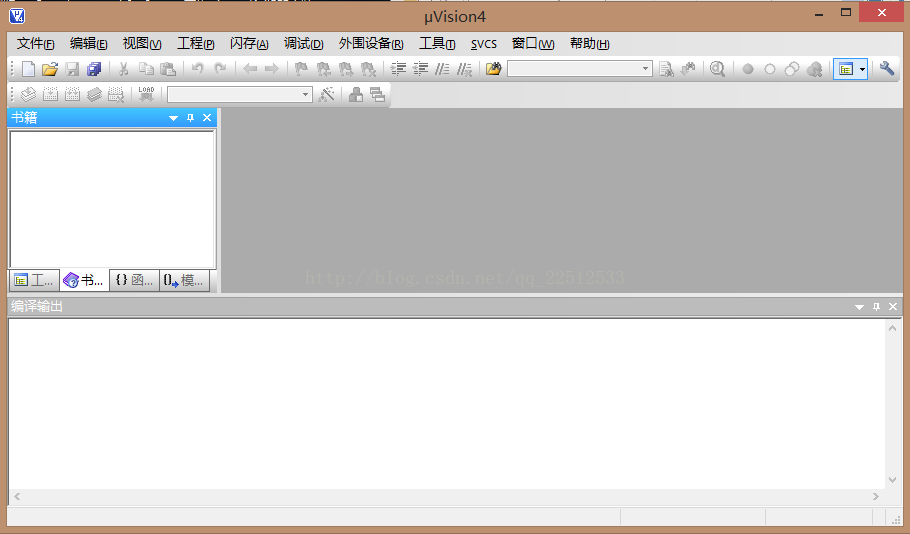
Task: Open the 外围设备(R) menu
Action: [x=371, y=44]
